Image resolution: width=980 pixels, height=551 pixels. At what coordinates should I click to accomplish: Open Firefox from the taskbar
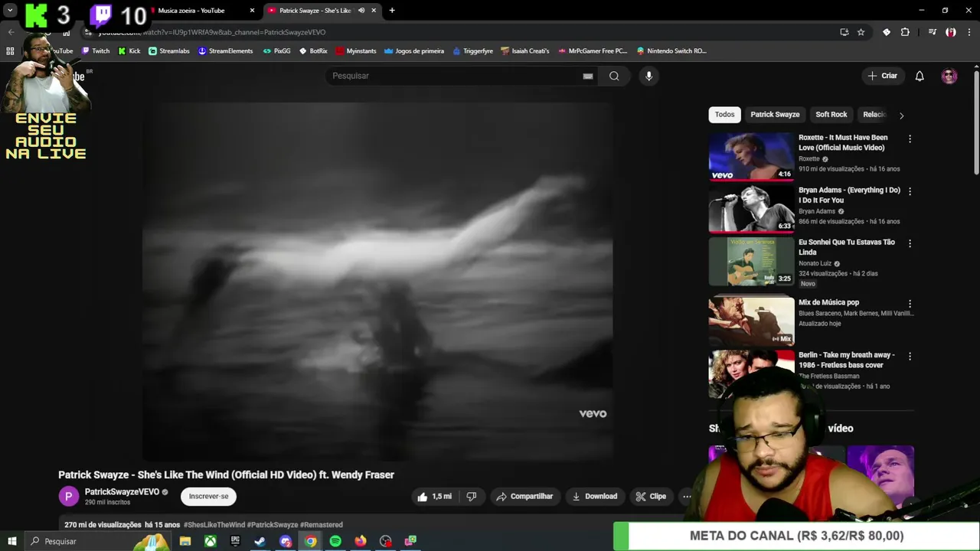click(361, 541)
